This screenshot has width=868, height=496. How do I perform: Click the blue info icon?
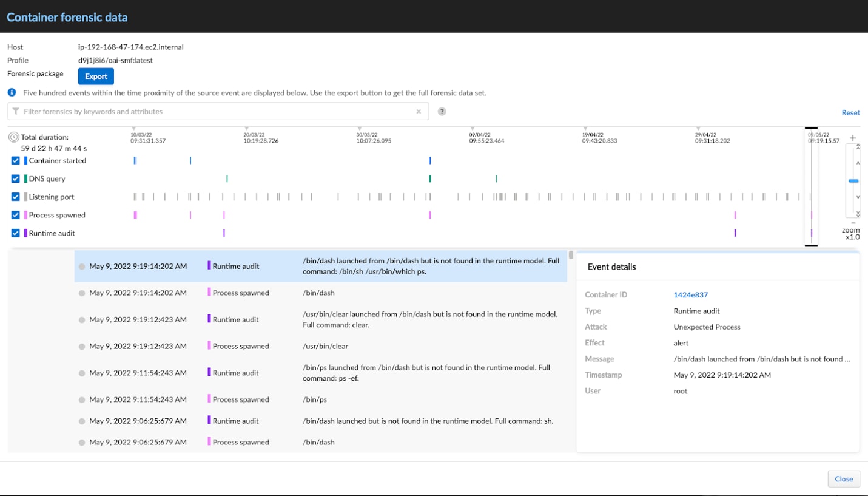(12, 93)
